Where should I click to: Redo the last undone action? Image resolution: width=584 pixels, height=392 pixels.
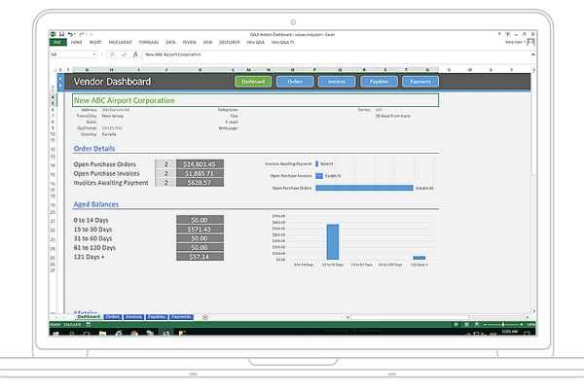click(x=81, y=34)
